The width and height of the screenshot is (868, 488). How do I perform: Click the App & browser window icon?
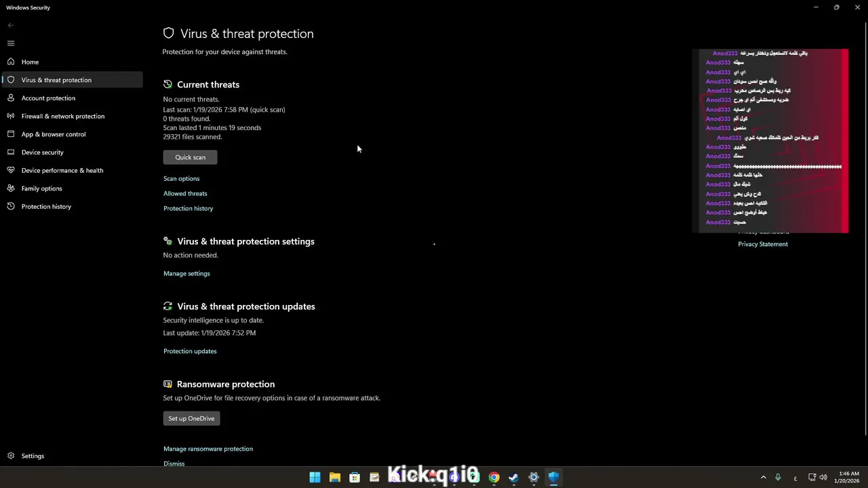pyautogui.click(x=11, y=134)
